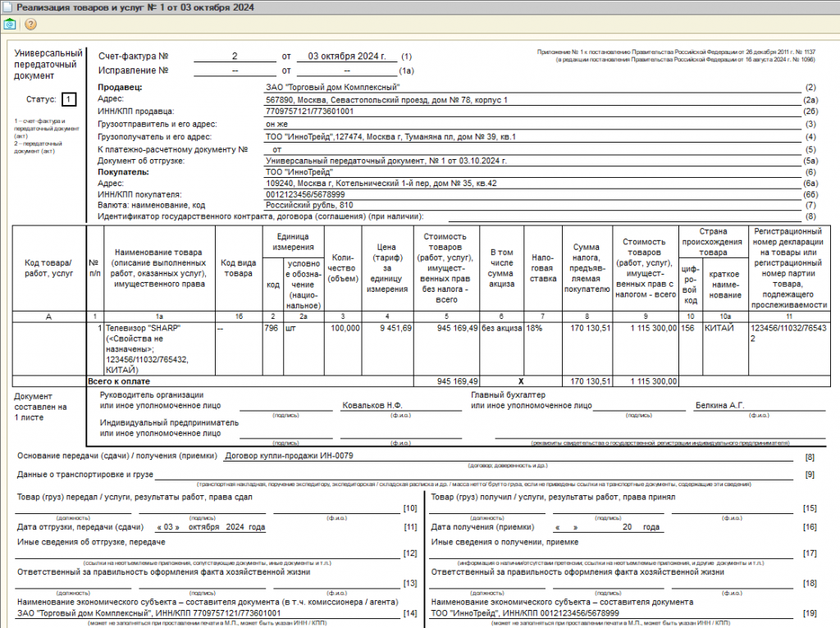Select invoice number 2 field
Screen dimensions: 840x628
point(235,57)
